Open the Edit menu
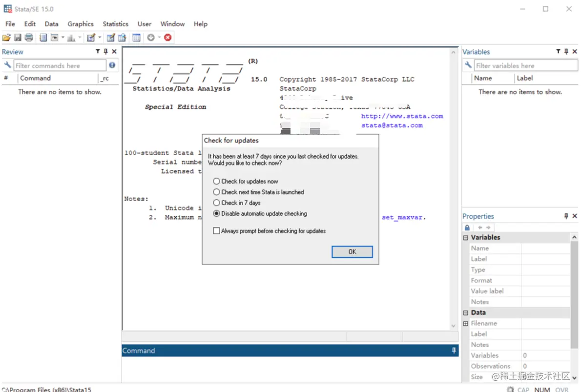The height and width of the screenshot is (392, 581). pos(30,24)
